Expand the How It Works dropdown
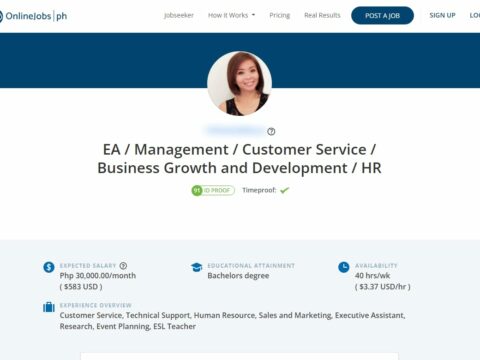The image size is (480, 360). pos(231,15)
